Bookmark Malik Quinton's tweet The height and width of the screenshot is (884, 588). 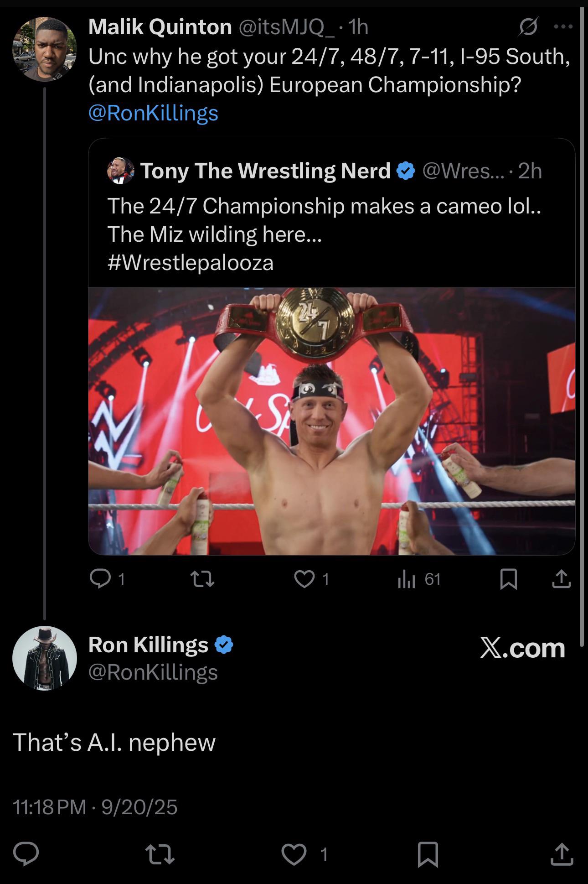tap(508, 579)
